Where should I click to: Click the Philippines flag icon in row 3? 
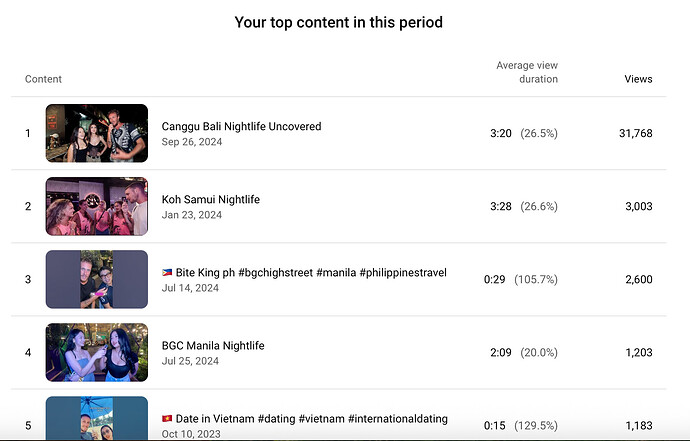tap(167, 272)
